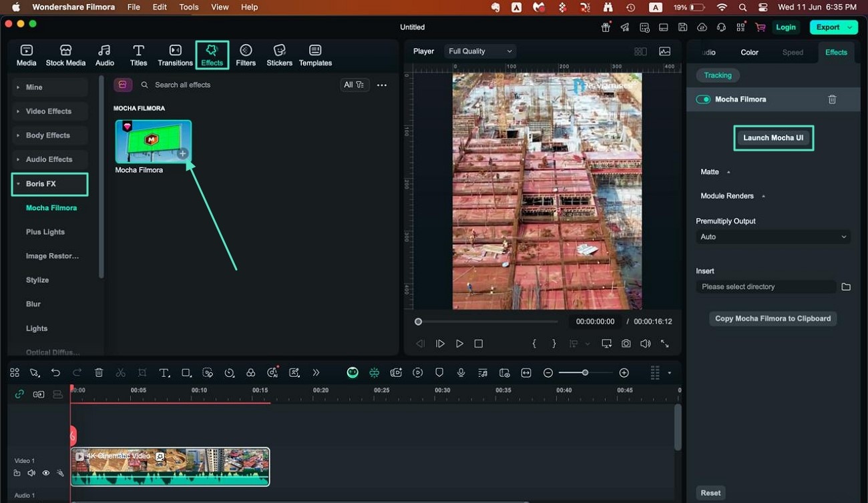The width and height of the screenshot is (868, 503).
Task: Expand the Body Effects category
Action: coord(50,135)
